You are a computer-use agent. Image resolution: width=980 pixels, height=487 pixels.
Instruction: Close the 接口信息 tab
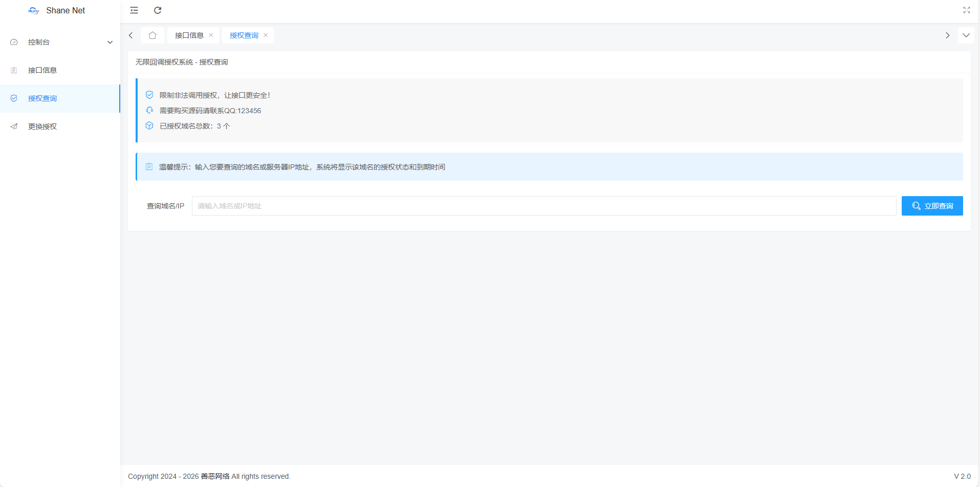click(x=211, y=35)
